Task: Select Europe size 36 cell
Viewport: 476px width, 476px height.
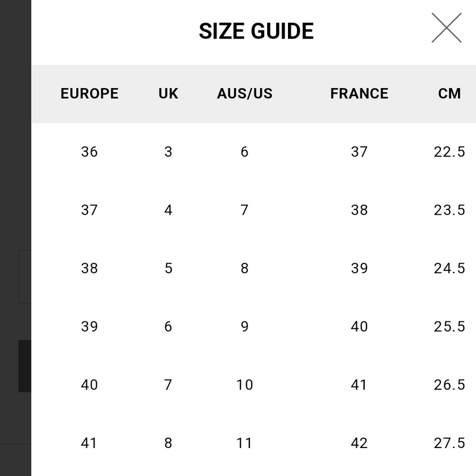Action: [x=89, y=152]
